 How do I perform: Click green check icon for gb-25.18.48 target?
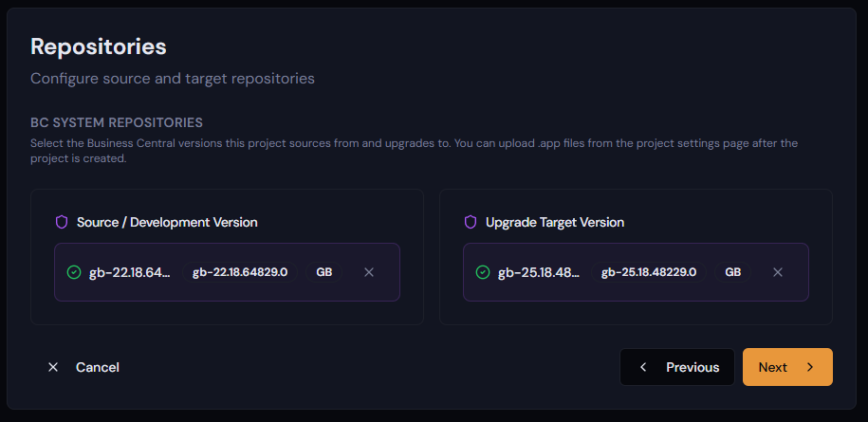[x=483, y=272]
